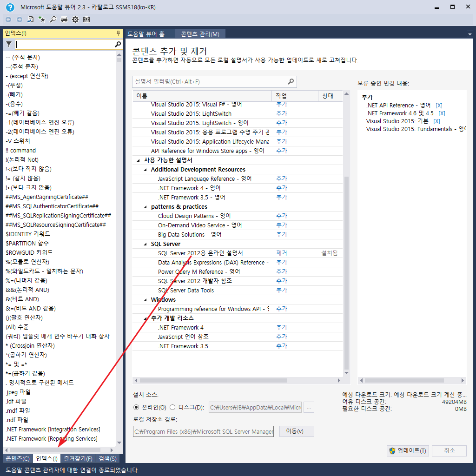Image resolution: width=476 pixels, height=476 pixels.
Task: Focus the index search input field
Action: 64,44
